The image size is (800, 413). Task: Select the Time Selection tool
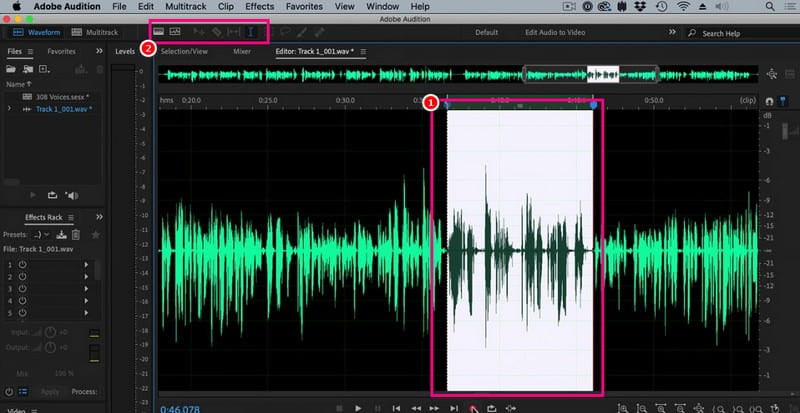[x=251, y=32]
